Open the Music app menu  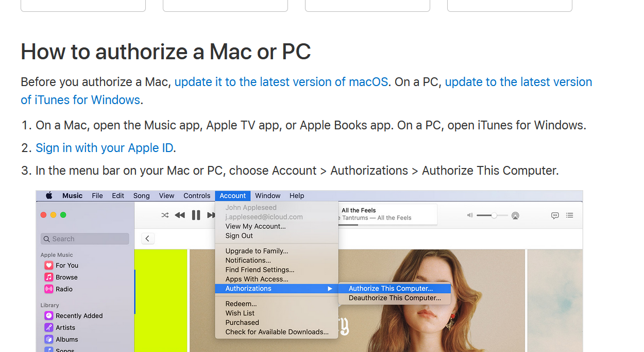click(x=73, y=196)
